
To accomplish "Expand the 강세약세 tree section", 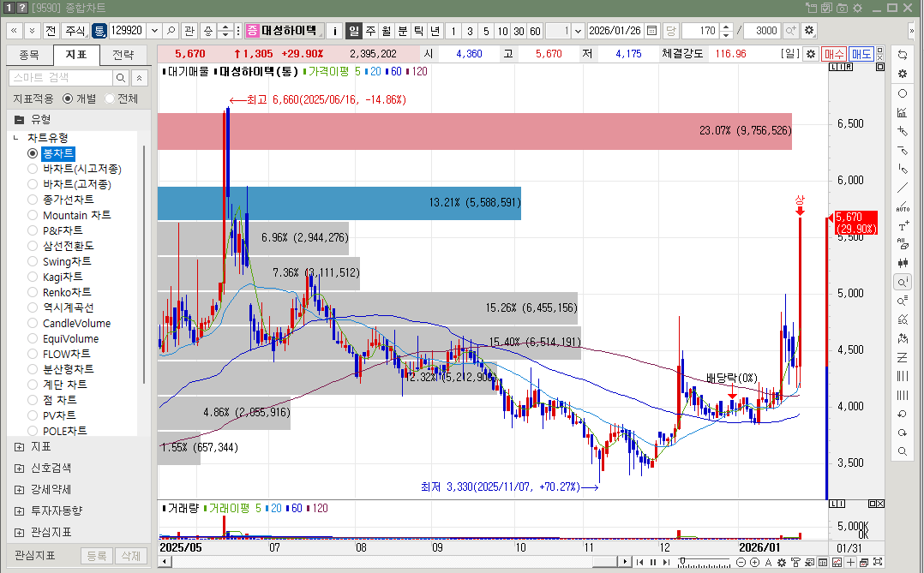I will 20,489.
